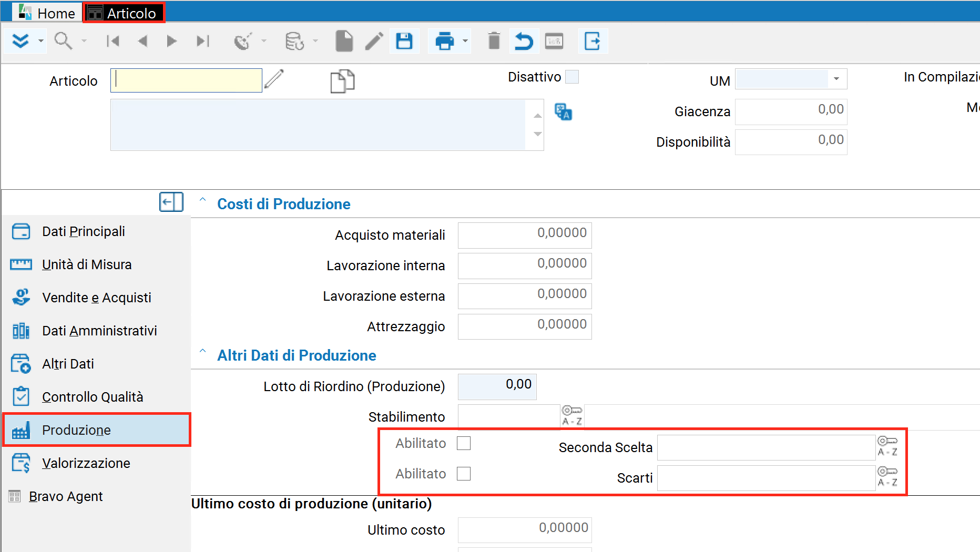Click the article description text area
The image size is (980, 552).
pos(319,125)
